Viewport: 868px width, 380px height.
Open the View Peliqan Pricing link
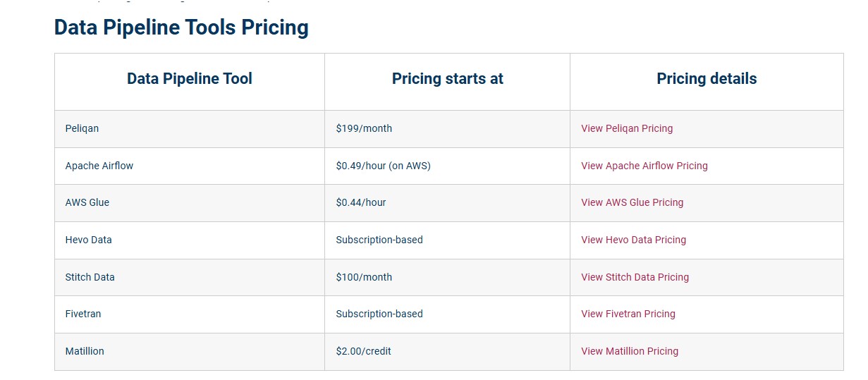627,128
